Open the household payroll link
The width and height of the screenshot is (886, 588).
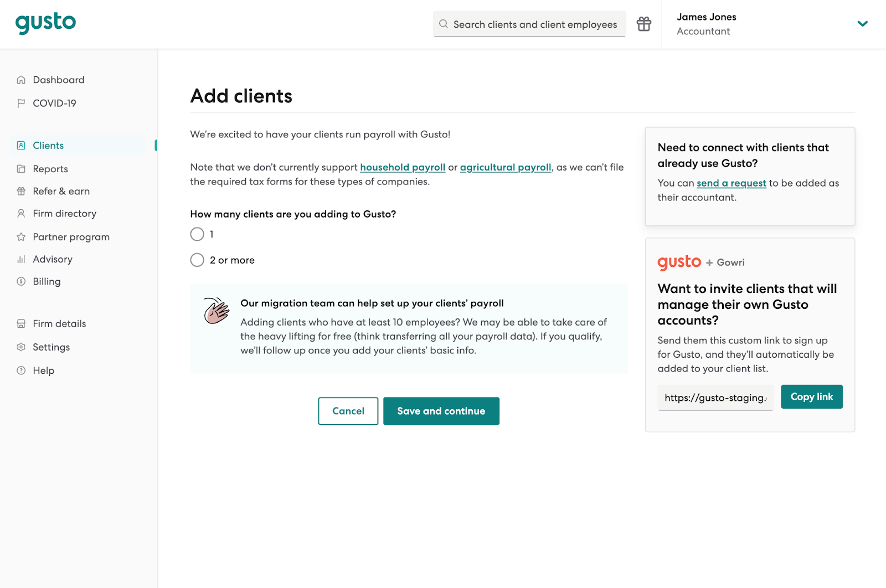click(x=403, y=167)
